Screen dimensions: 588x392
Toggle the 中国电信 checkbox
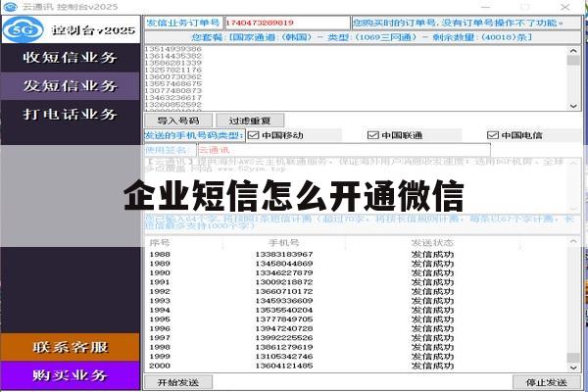pos(492,135)
